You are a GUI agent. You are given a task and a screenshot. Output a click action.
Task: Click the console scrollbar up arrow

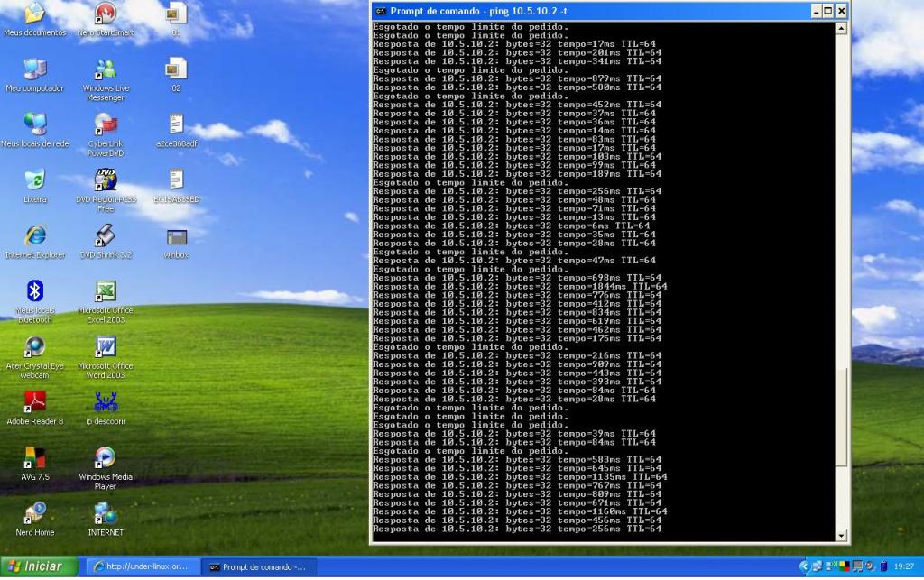(841, 28)
